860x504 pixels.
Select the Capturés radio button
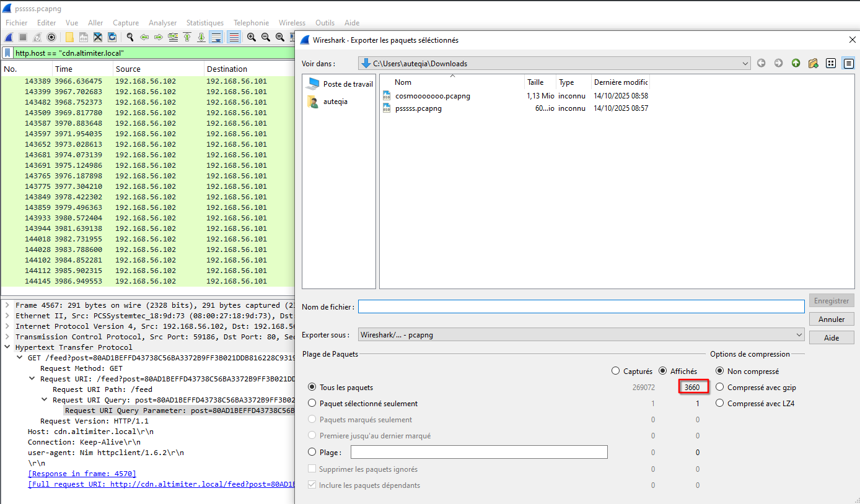(x=615, y=371)
